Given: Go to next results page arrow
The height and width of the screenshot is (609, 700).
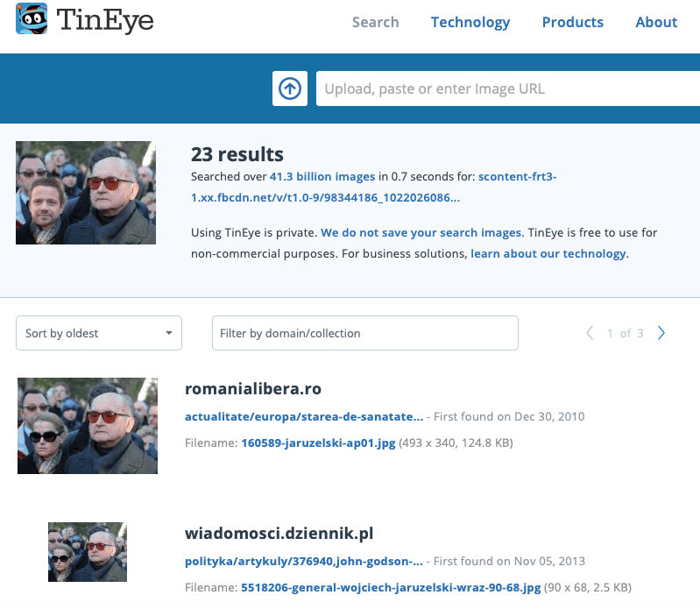Looking at the screenshot, I should pos(661,333).
